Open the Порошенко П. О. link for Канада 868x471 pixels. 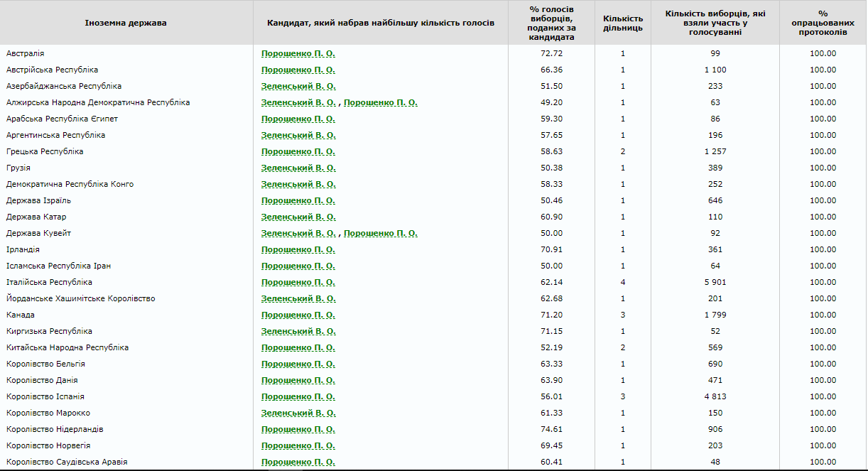pyautogui.click(x=298, y=315)
